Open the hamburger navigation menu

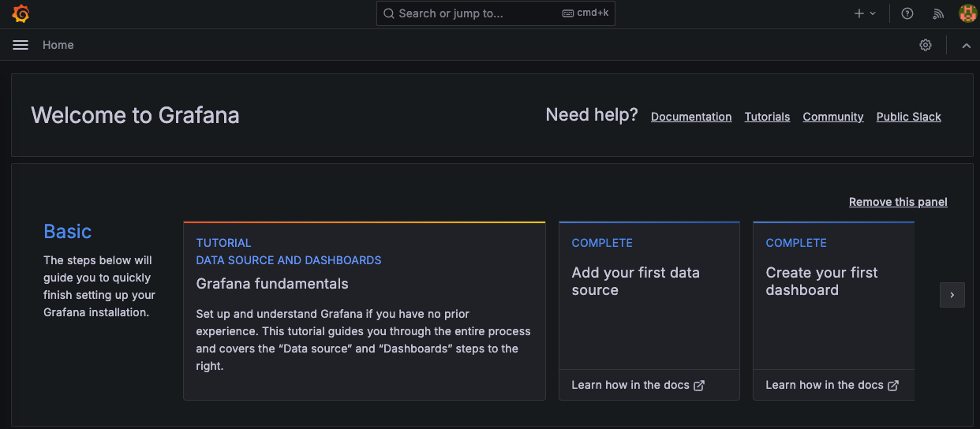click(x=21, y=45)
